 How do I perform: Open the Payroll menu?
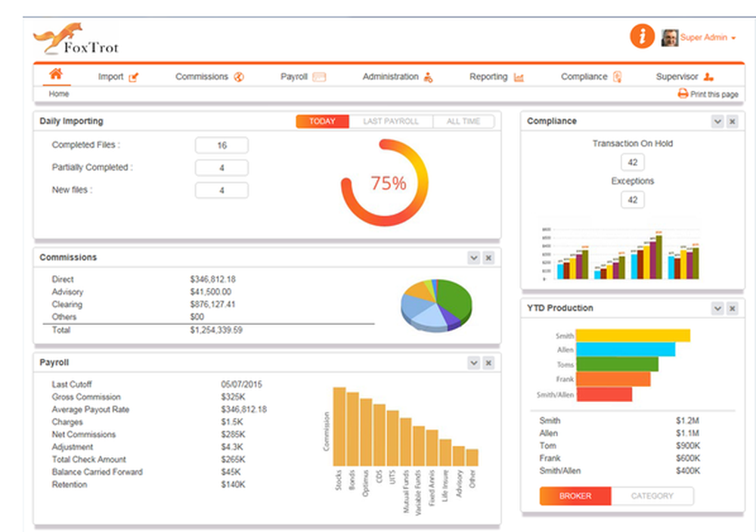pyautogui.click(x=303, y=77)
